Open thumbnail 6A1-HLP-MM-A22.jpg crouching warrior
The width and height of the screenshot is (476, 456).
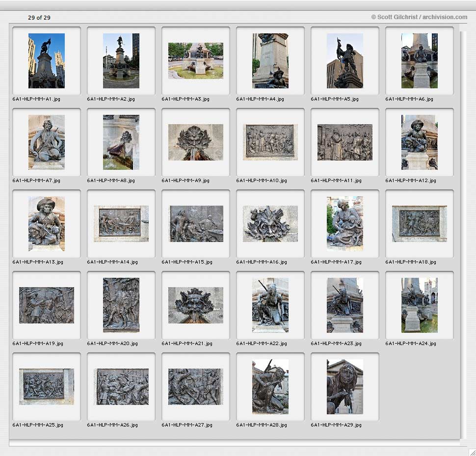[270, 305]
